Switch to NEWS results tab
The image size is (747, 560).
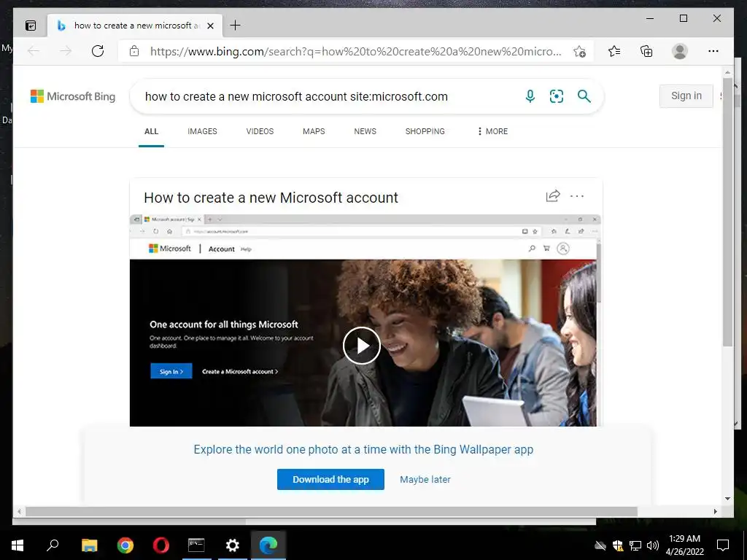pyautogui.click(x=365, y=131)
